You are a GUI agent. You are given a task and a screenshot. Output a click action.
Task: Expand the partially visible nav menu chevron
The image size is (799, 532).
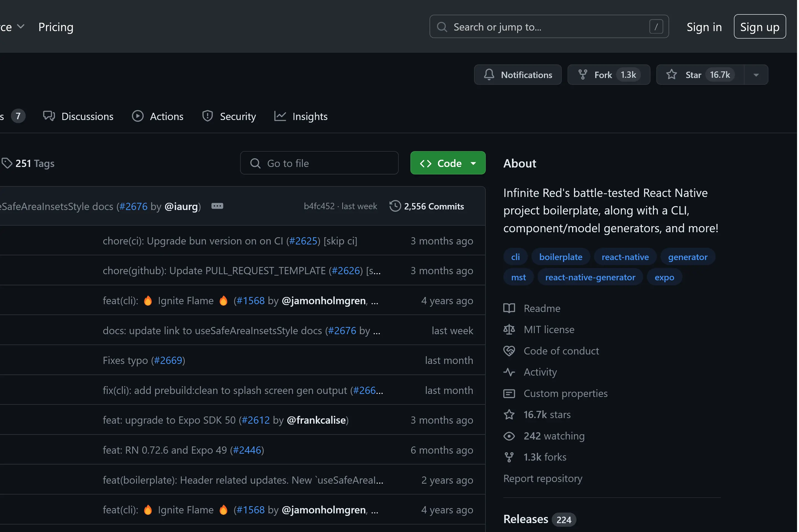(x=21, y=26)
